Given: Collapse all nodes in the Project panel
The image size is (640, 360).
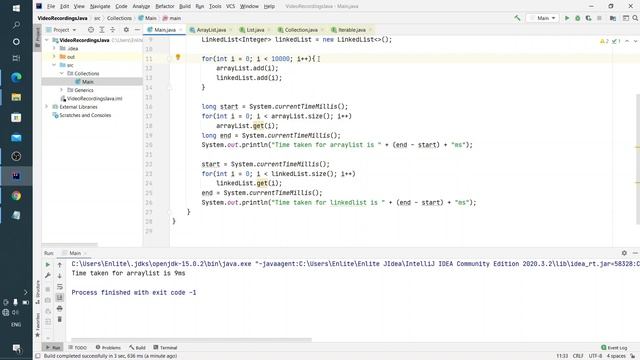Looking at the screenshot, I should [x=113, y=30].
